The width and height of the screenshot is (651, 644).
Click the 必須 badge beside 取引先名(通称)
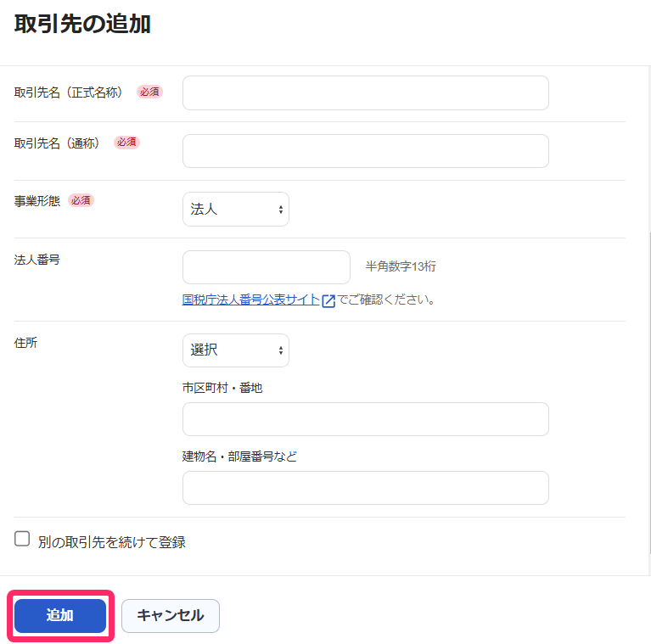pos(126,143)
